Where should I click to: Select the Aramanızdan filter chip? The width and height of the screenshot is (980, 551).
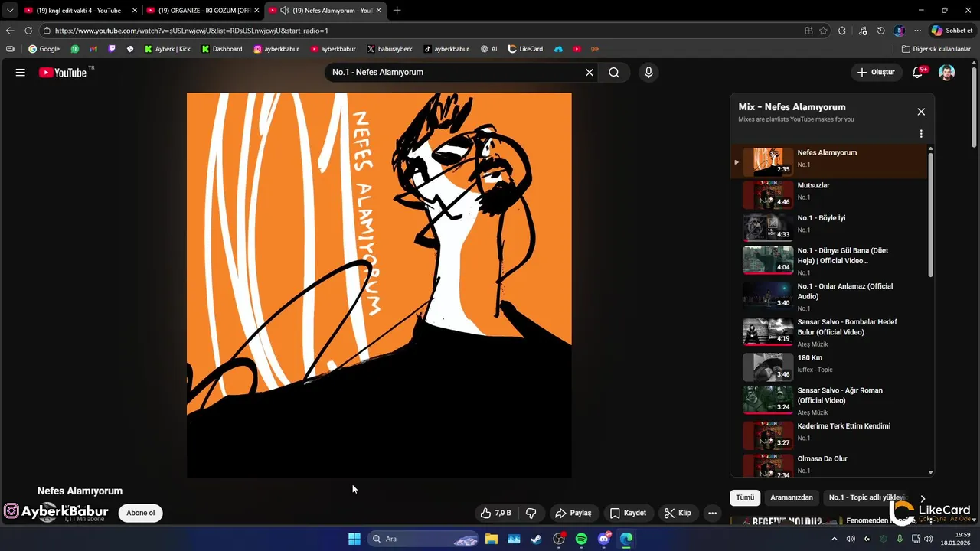click(x=792, y=497)
